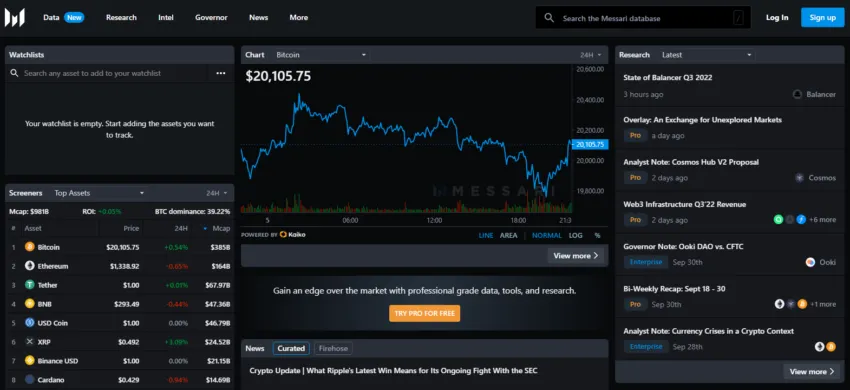Expand the Top Assets screener dropdown
850x390 pixels.
pyautogui.click(x=99, y=193)
